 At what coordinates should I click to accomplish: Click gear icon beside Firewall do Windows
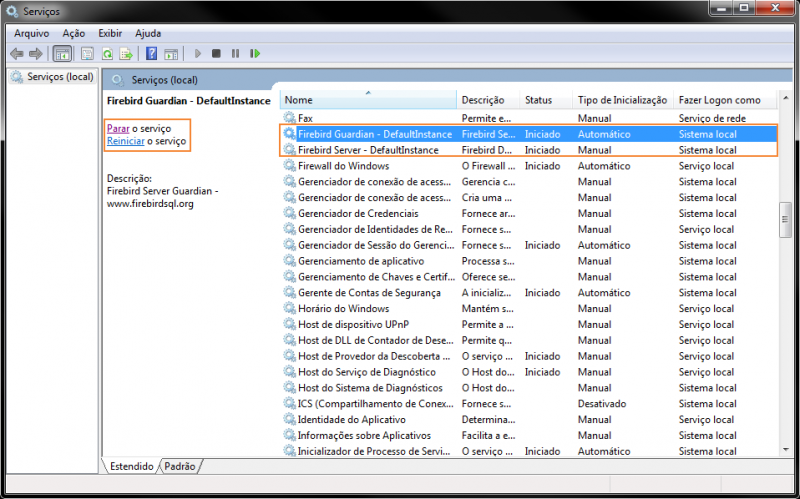(289, 165)
